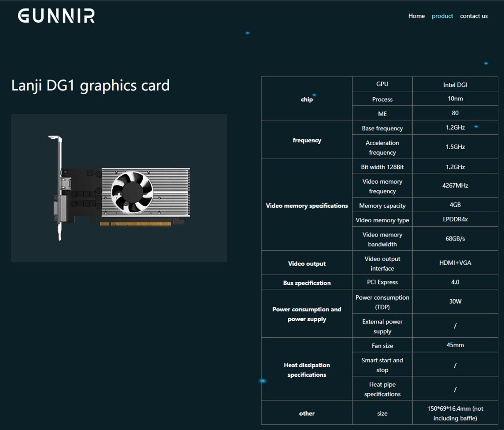504x430 pixels.
Task: Click the 'Video output interface' label cell
Action: pos(382,263)
